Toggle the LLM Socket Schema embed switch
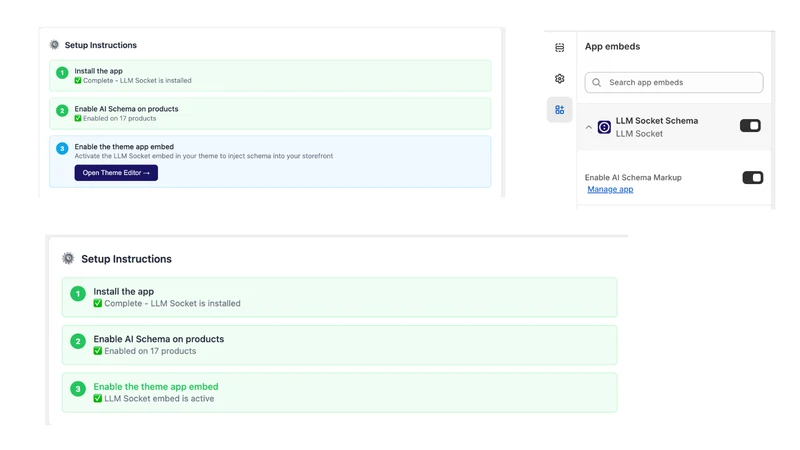Viewport: 800px width, 450px height. pyautogui.click(x=750, y=126)
